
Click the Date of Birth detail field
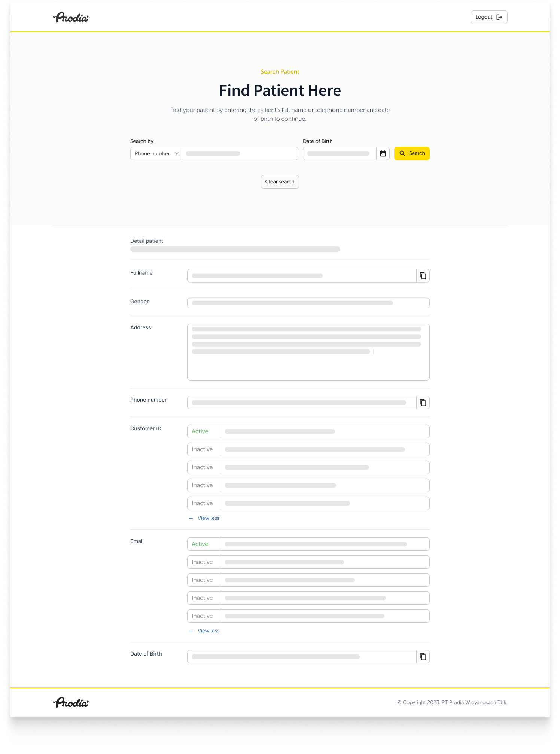tap(302, 657)
